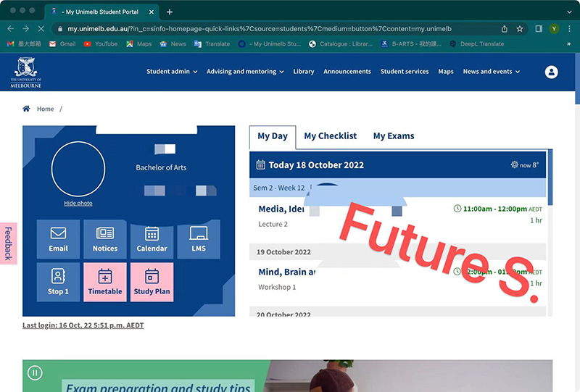
Task: Open the Feedback side button
Action: [x=8, y=243]
